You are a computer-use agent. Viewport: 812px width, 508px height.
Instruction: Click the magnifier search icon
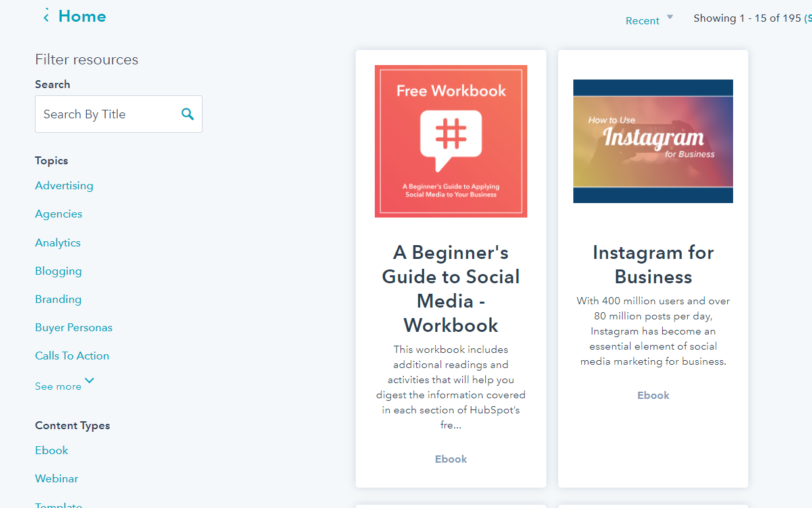click(187, 114)
